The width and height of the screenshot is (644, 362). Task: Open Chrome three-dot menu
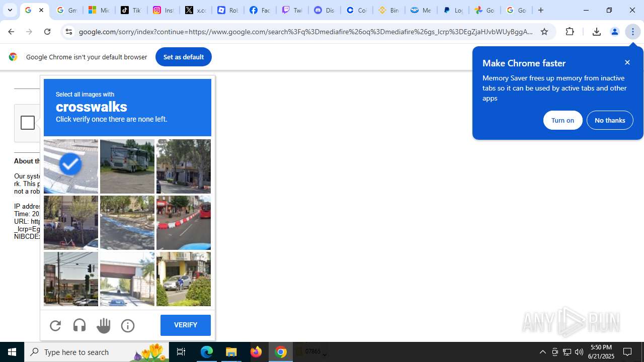(633, 32)
